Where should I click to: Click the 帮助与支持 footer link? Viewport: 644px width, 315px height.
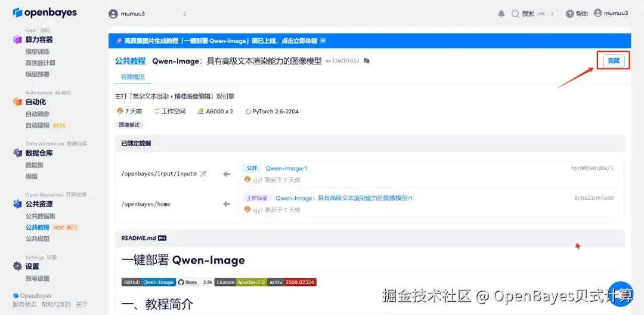point(56,304)
